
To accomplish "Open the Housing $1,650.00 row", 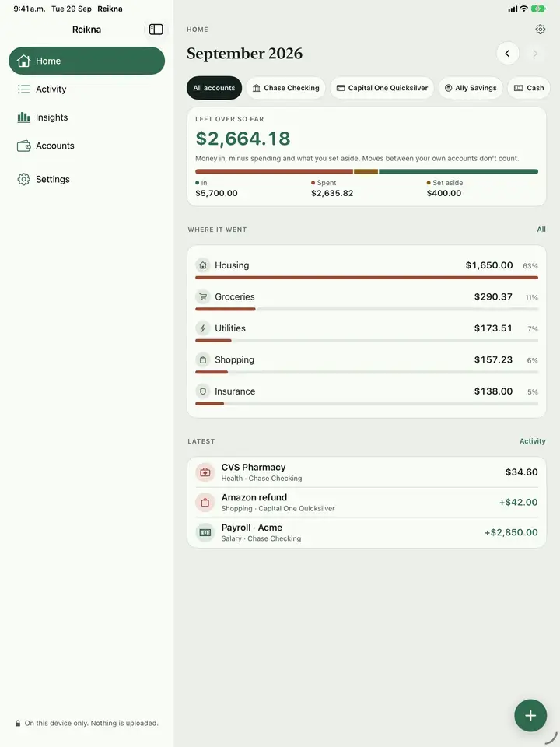I will pyautogui.click(x=366, y=268).
